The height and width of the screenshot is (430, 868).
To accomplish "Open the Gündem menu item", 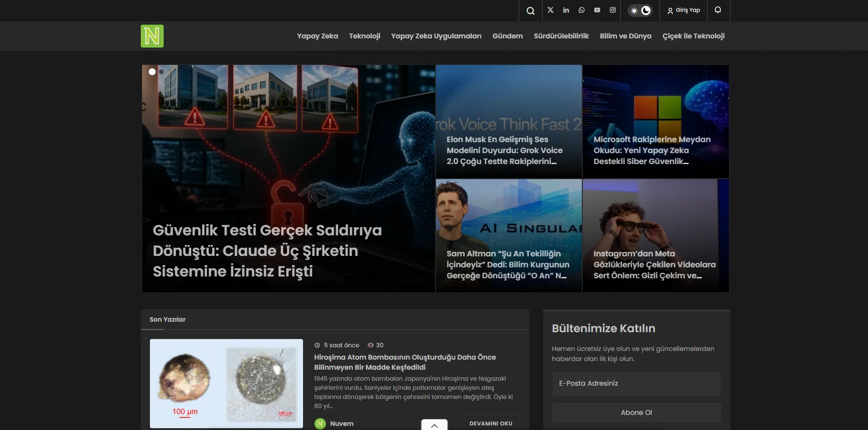I will click(507, 36).
